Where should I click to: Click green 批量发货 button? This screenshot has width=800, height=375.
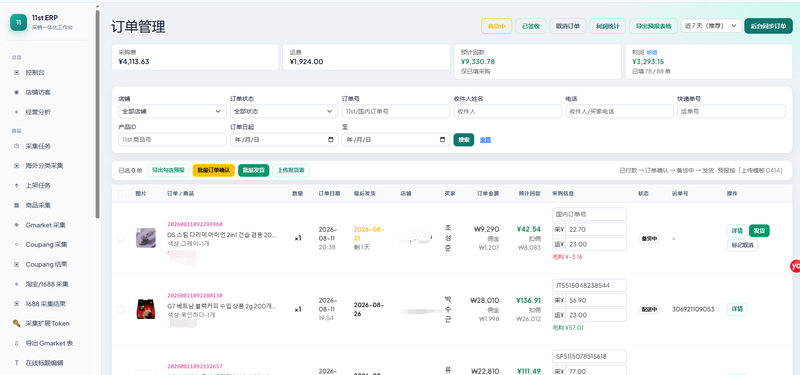pyautogui.click(x=254, y=170)
